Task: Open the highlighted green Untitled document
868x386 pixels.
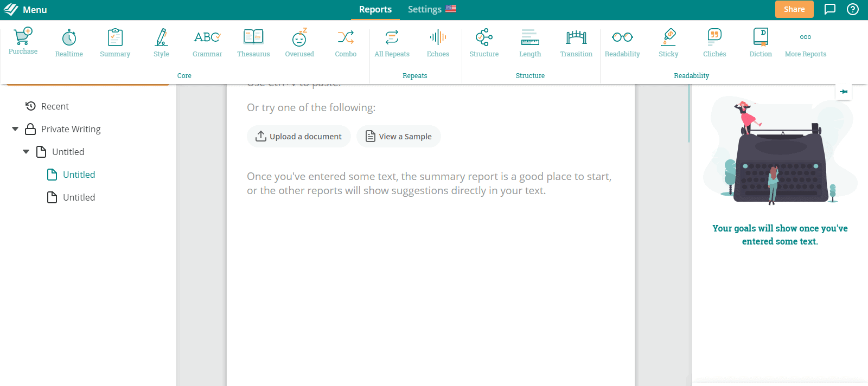Action: [x=71, y=175]
